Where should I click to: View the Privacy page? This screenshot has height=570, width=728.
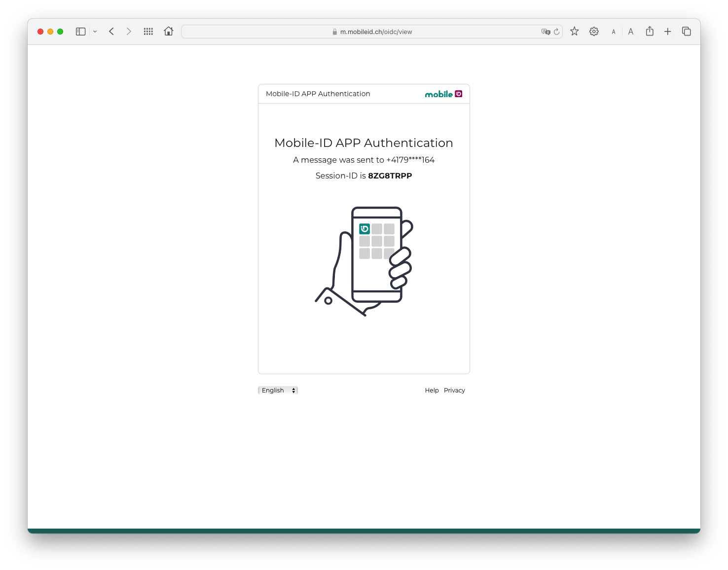[454, 390]
